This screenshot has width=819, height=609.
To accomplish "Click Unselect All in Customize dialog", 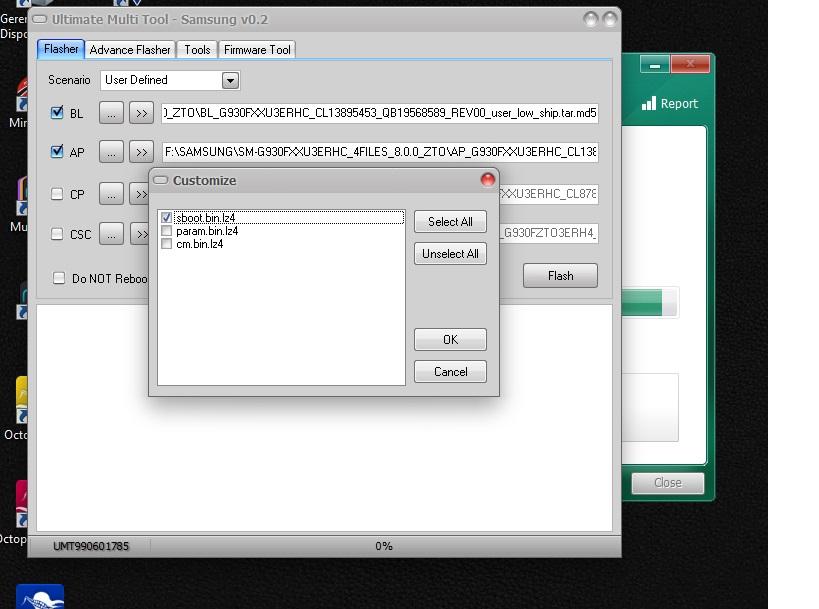I will point(450,253).
